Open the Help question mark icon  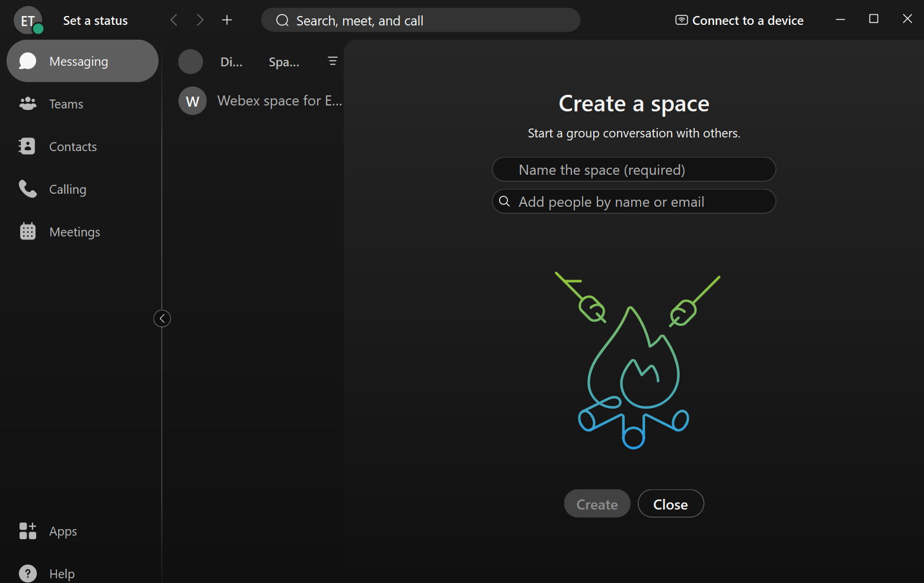pos(27,573)
